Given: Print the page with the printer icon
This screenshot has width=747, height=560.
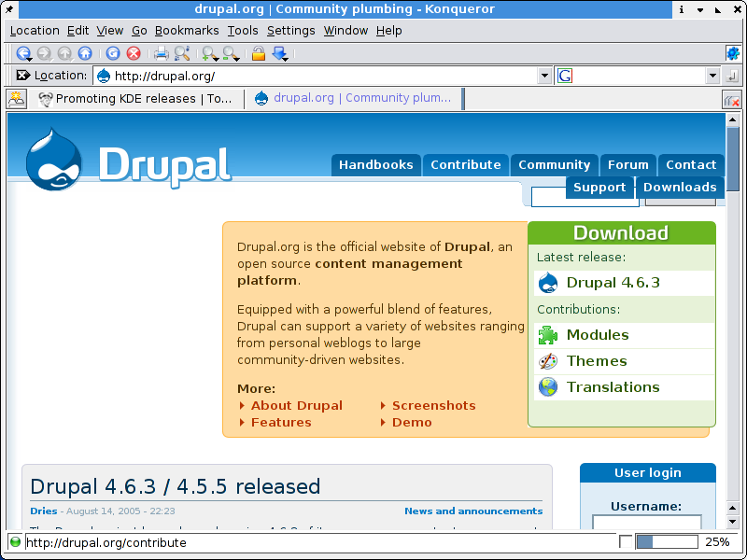Looking at the screenshot, I should tap(161, 53).
